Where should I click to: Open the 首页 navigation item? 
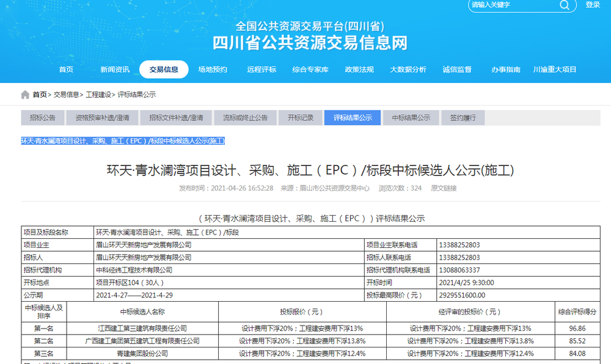click(x=66, y=69)
